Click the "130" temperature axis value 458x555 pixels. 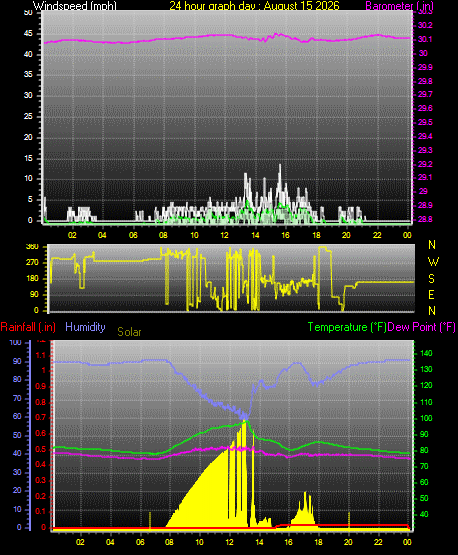[426, 369]
